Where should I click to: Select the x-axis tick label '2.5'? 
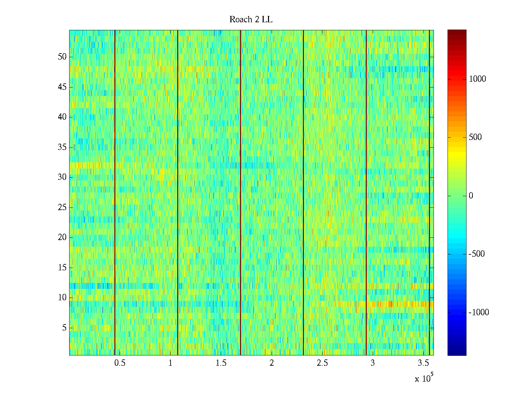click(x=322, y=363)
